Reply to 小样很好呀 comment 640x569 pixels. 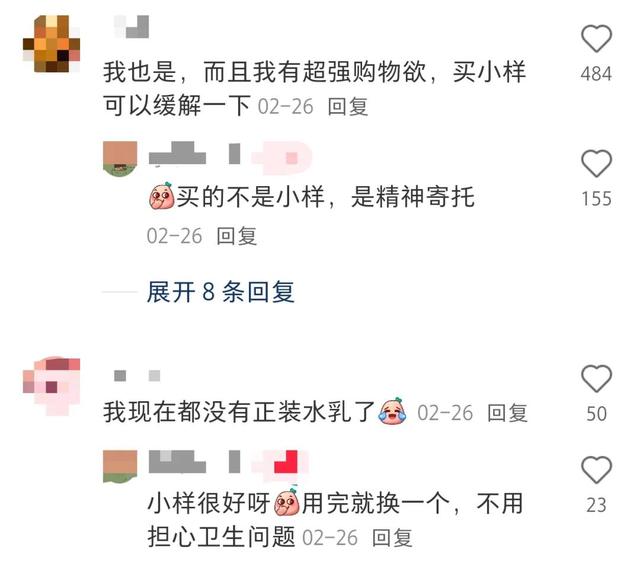point(392,538)
